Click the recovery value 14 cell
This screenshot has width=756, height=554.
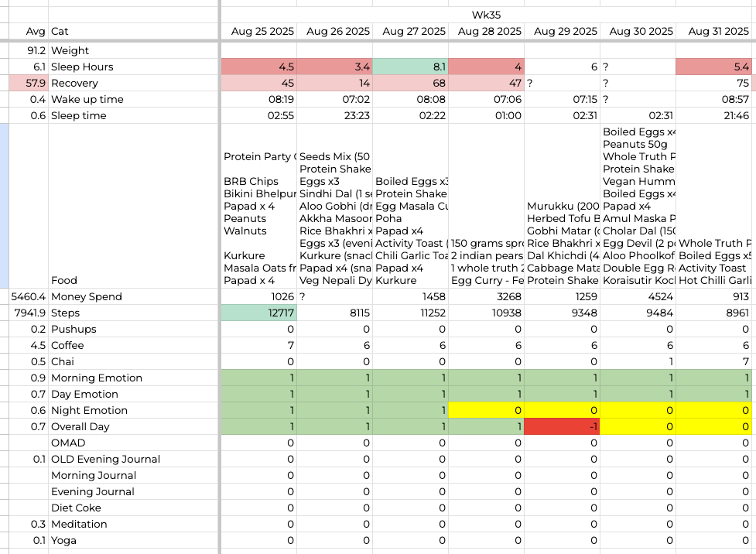tap(334, 83)
